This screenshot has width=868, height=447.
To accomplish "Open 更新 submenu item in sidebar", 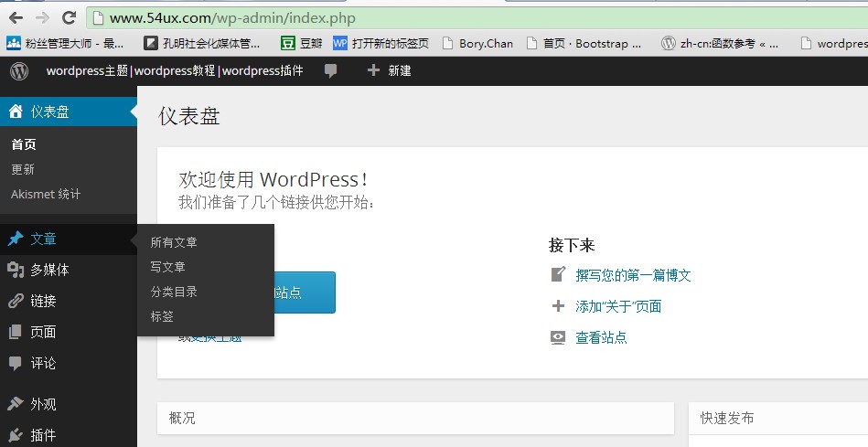I will [x=23, y=169].
